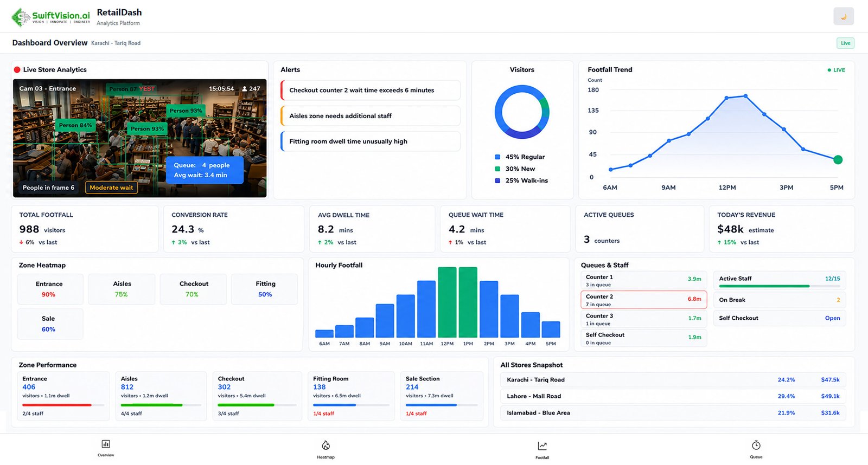This screenshot has height=465, width=868.
Task: Select the Counter 3 queue row
Action: click(x=643, y=319)
